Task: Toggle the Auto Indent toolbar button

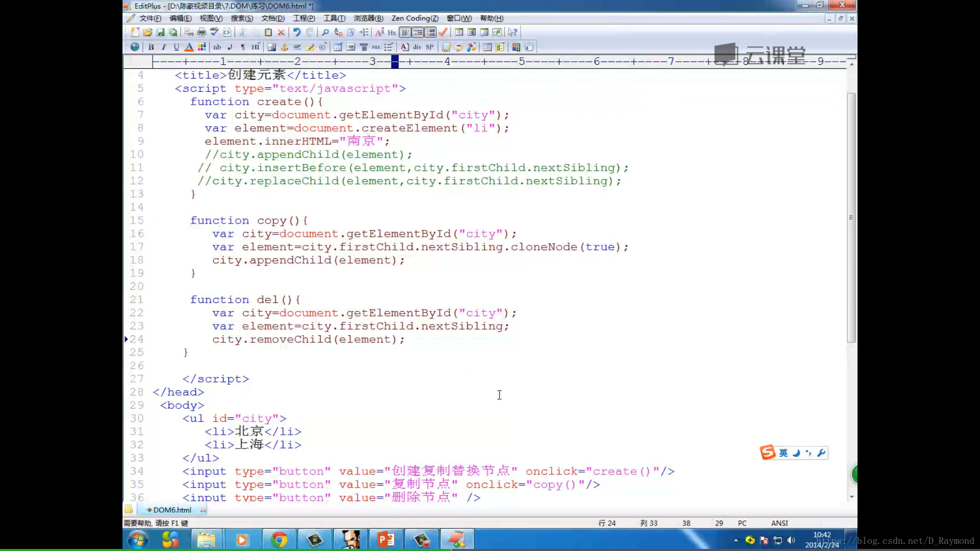Action: click(418, 32)
